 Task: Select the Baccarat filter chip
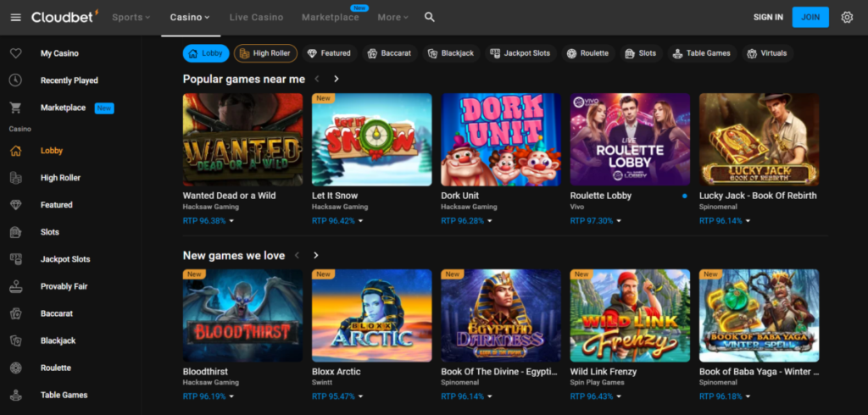coord(390,53)
